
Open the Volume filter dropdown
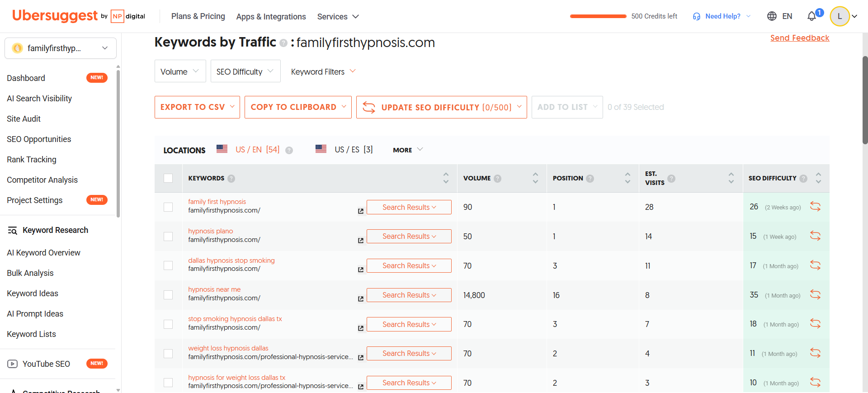(180, 71)
